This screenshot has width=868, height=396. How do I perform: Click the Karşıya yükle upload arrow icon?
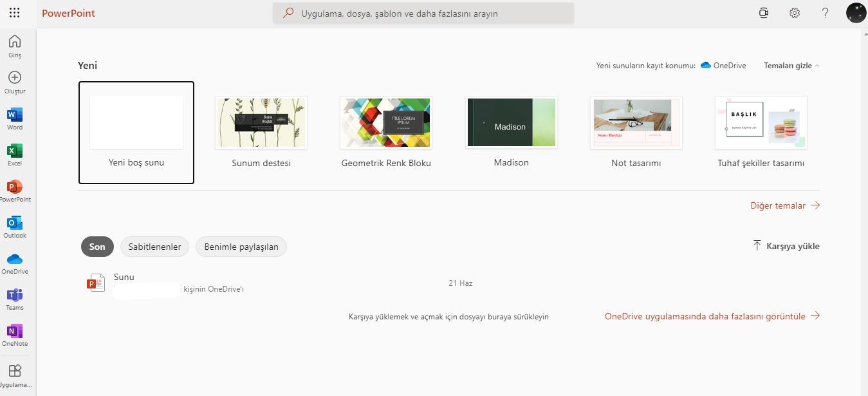[x=757, y=245]
